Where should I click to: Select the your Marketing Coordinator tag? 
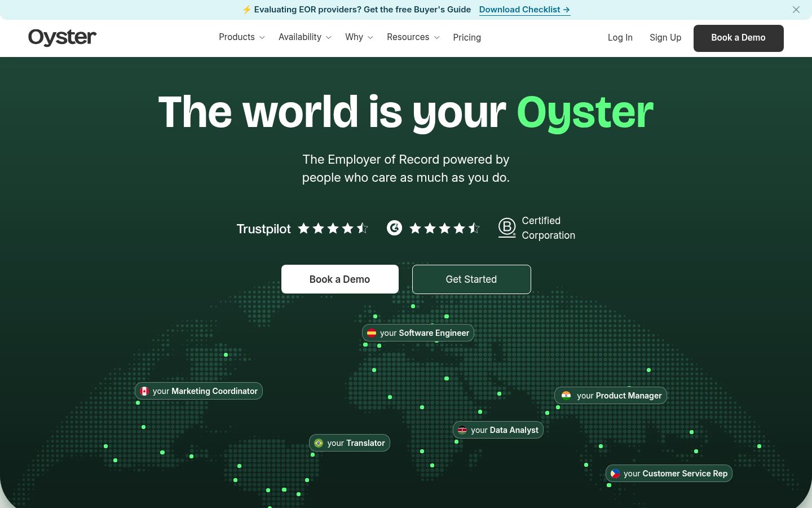click(x=198, y=391)
